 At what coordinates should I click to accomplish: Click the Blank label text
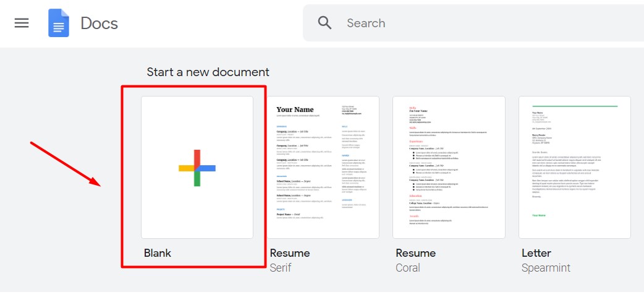pyautogui.click(x=158, y=252)
